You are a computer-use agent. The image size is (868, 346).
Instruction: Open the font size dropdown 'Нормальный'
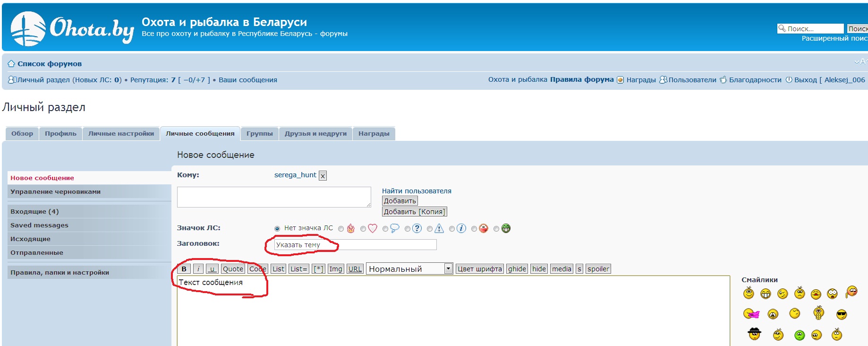click(409, 269)
